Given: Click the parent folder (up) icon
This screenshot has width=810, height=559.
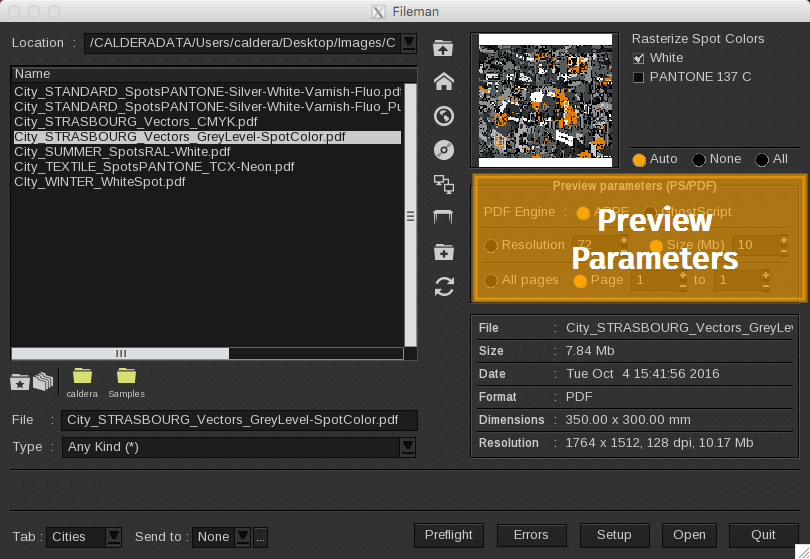Looking at the screenshot, I should (444, 48).
